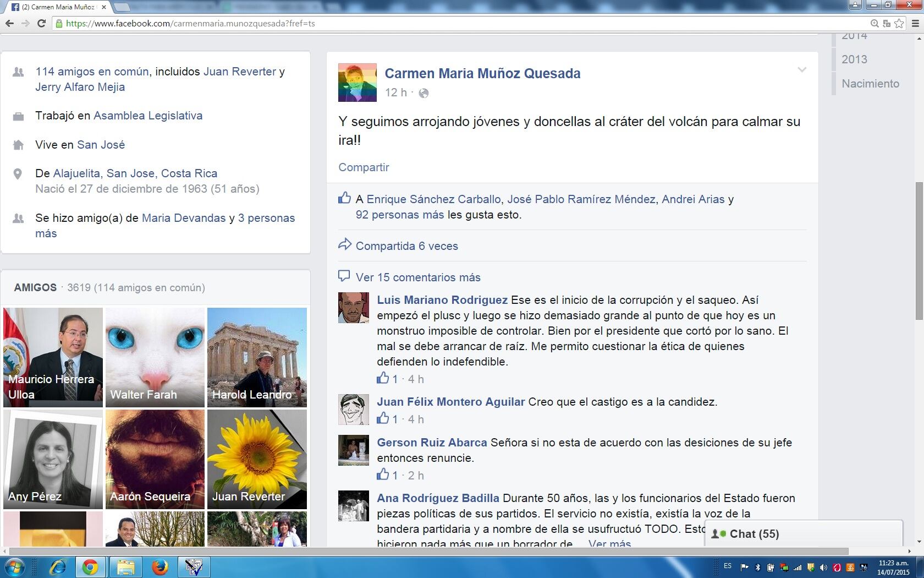
Task: Open Walter Farah's friend thumbnail
Action: tap(155, 357)
